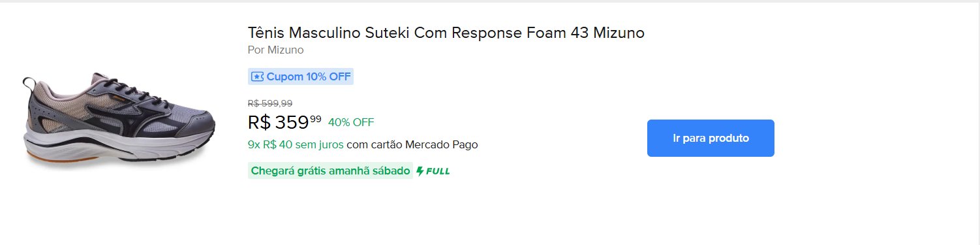Click 'com cartão Mercado Pago' text
980x245 pixels.
click(412, 144)
